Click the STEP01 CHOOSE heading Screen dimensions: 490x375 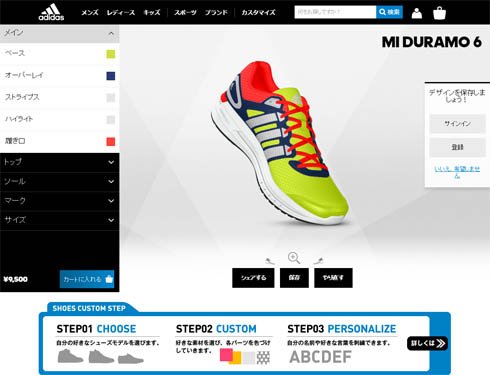pyautogui.click(x=96, y=329)
